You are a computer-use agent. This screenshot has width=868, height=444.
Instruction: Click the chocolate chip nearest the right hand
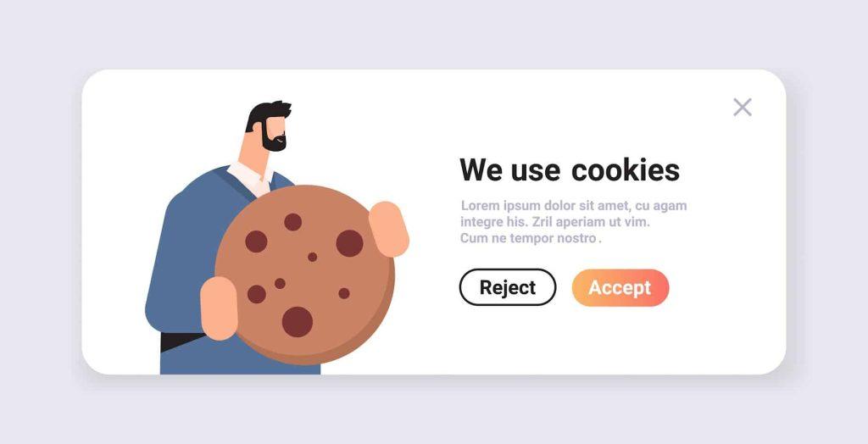coord(350,243)
